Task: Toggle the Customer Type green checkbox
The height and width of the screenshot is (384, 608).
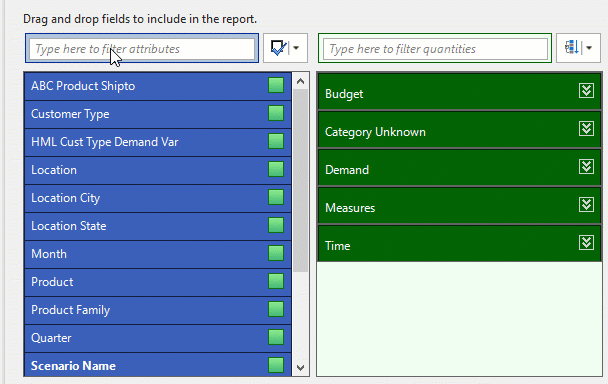Action: [x=276, y=113]
